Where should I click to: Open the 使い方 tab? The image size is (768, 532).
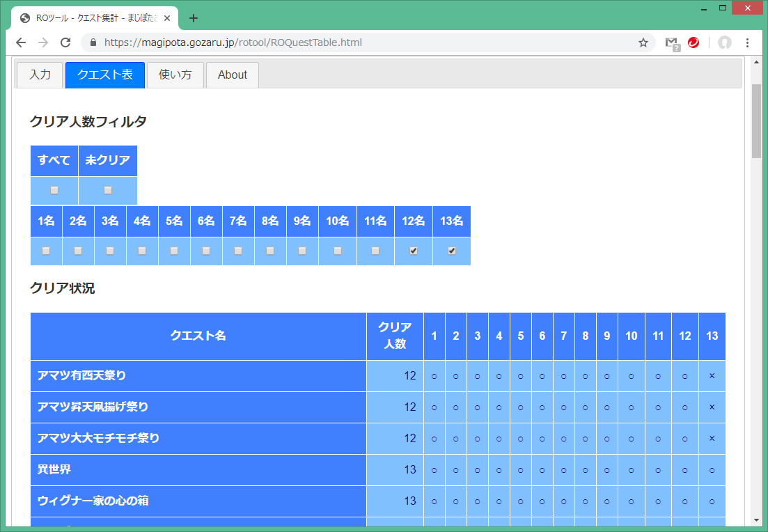click(x=175, y=75)
